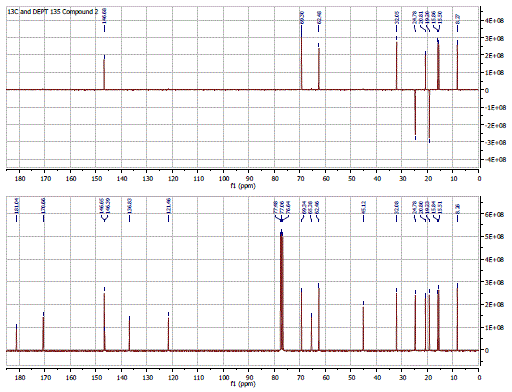The height and width of the screenshot is (392, 512).
Task: Click the 6E+08 intensity tick on lower spectrum
Action: (494, 214)
